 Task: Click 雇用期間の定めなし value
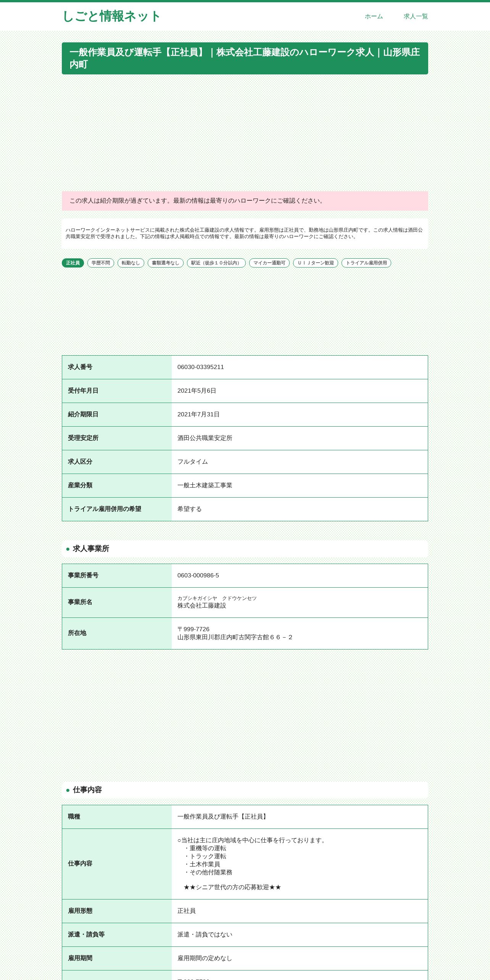tap(205, 958)
